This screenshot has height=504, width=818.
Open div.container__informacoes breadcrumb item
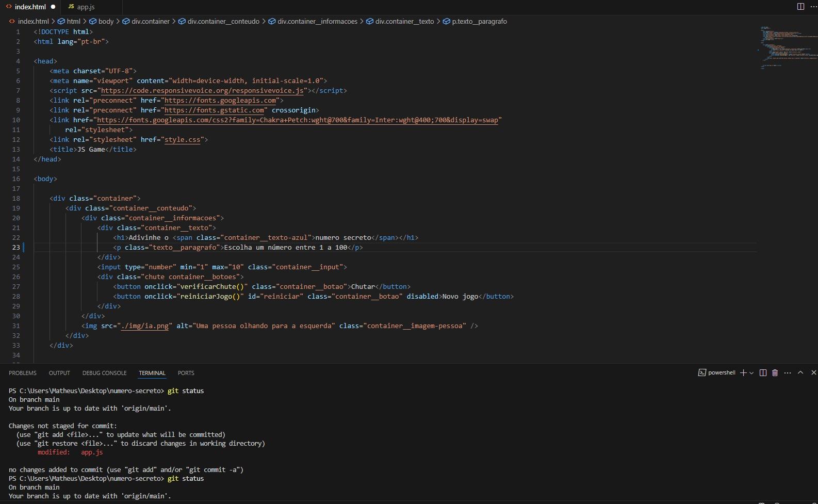313,21
